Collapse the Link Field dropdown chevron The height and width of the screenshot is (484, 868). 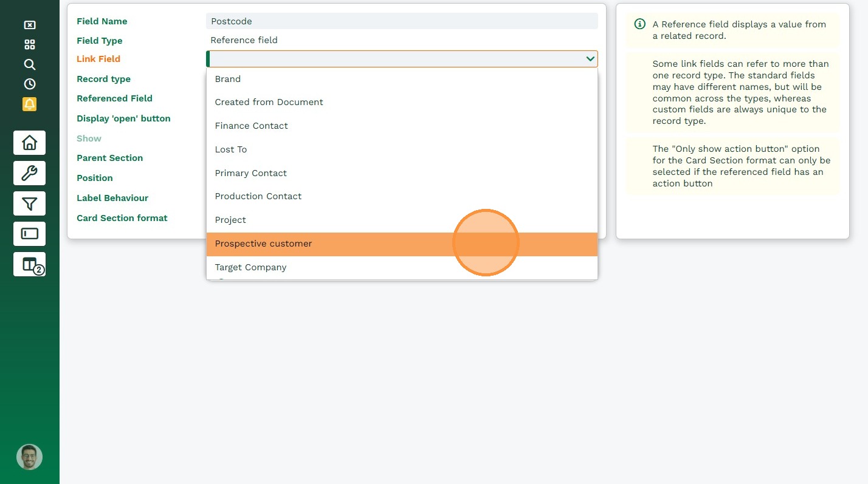coord(590,59)
